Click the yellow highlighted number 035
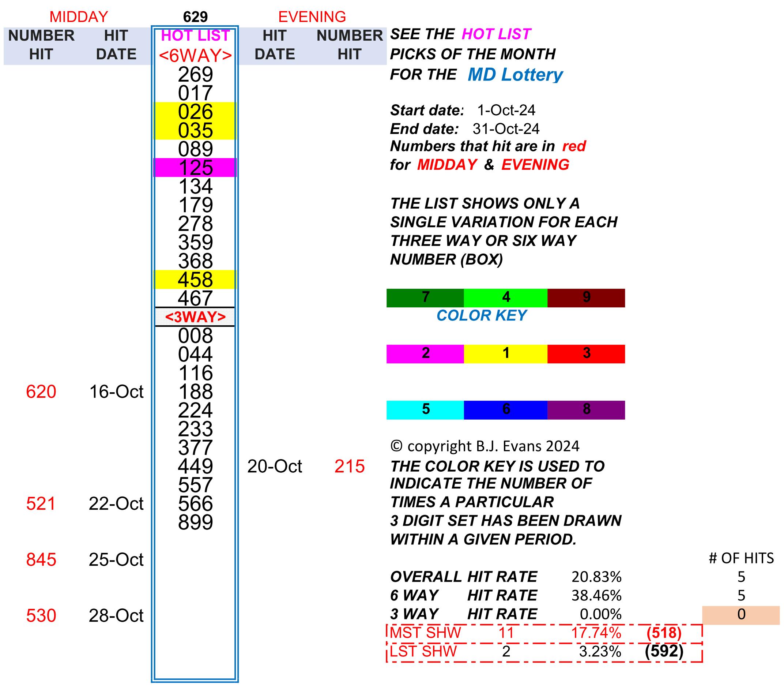784x693 pixels. pyautogui.click(x=195, y=131)
